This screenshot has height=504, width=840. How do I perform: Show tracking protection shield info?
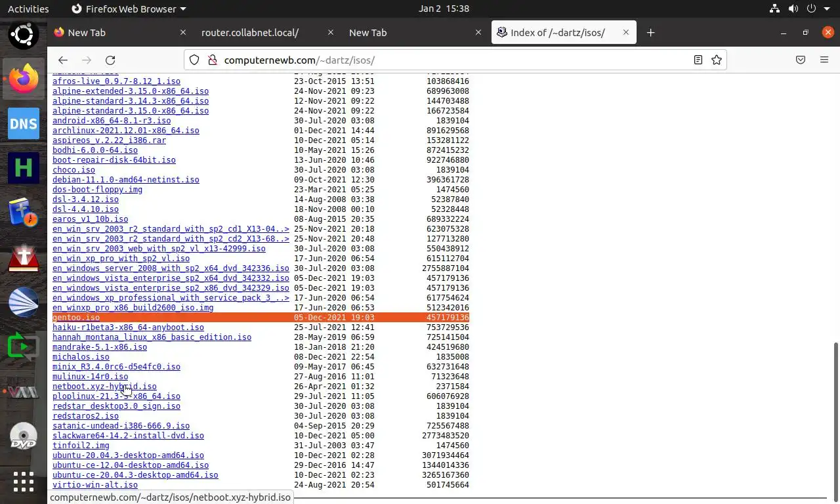(194, 60)
